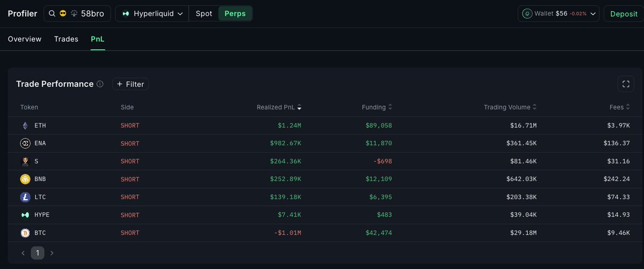Click the HYPE token icon

[x=25, y=215]
